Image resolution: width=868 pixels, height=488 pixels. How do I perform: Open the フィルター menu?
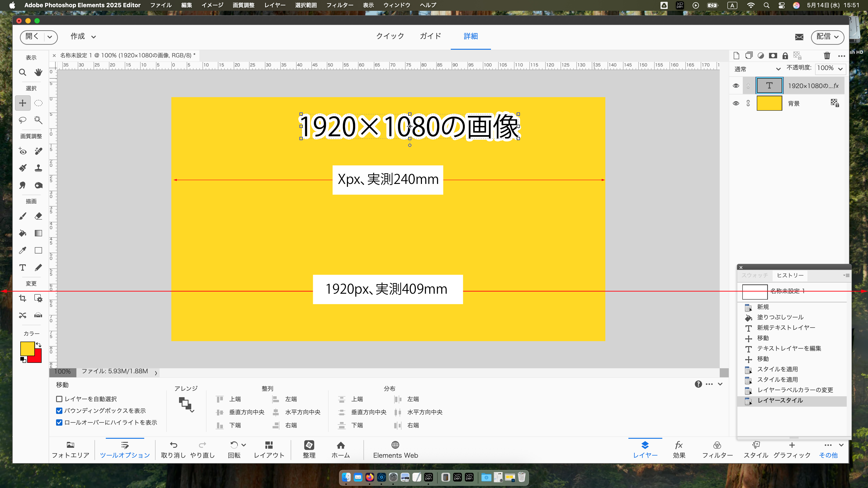[x=340, y=5]
